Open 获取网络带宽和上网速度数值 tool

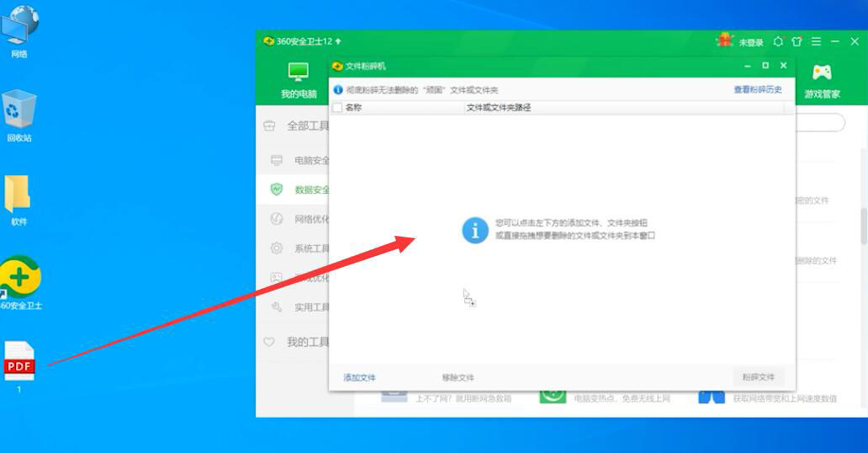768,397
